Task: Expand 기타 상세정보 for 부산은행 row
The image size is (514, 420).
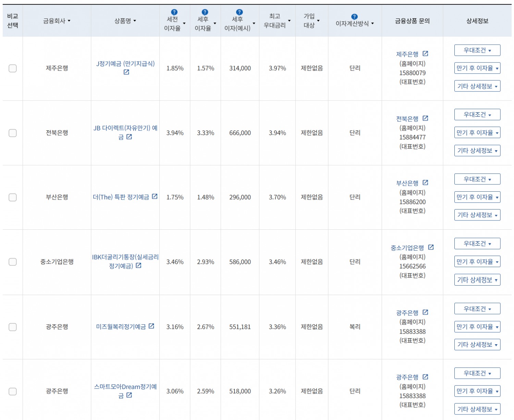Action: click(477, 215)
